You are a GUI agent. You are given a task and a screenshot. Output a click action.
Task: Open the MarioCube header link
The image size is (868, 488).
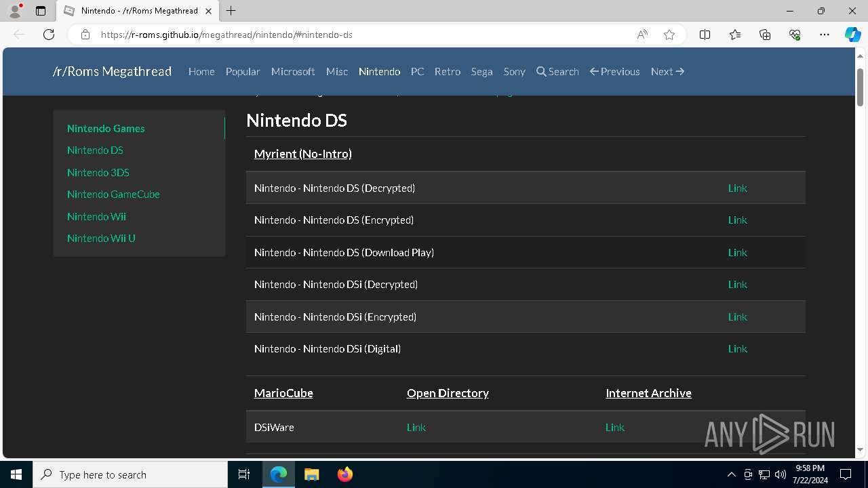pyautogui.click(x=283, y=393)
